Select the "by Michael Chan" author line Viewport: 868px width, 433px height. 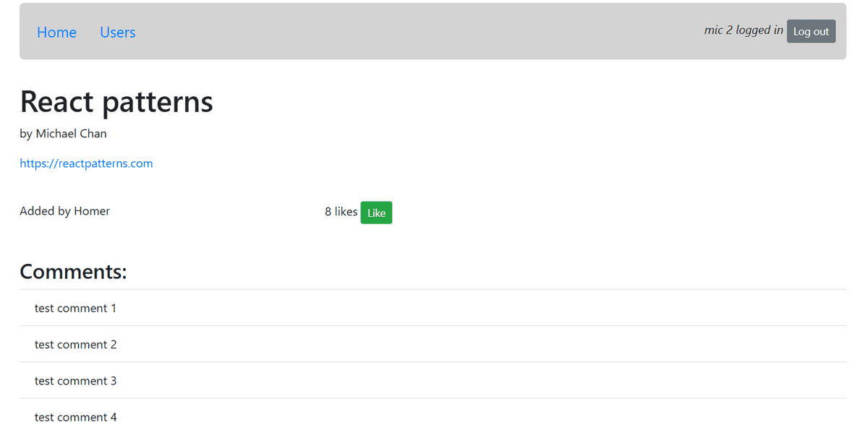pyautogui.click(x=64, y=134)
